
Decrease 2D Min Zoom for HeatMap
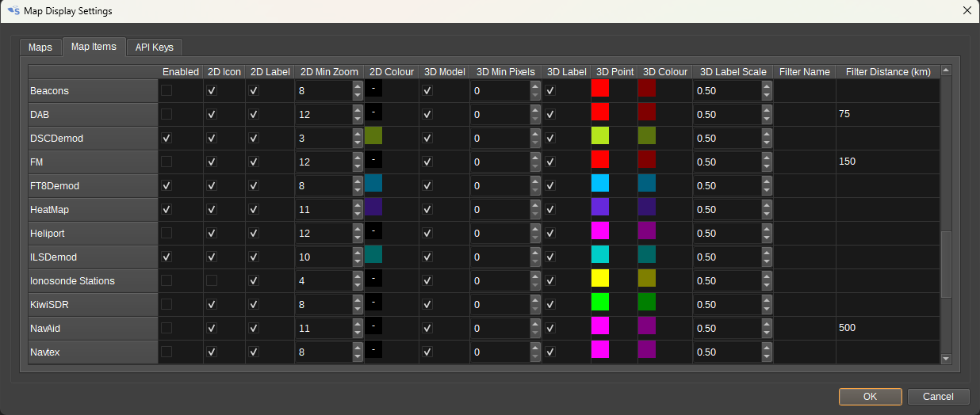(x=358, y=214)
